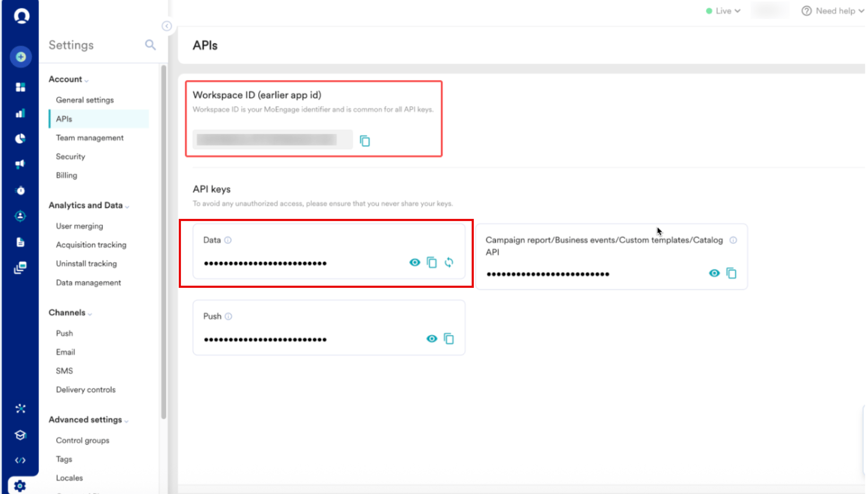Copy the Data API key
The image size is (868, 494).
point(432,262)
